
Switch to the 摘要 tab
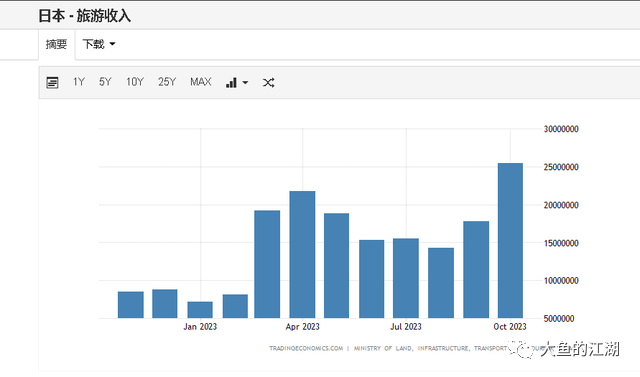(56, 44)
